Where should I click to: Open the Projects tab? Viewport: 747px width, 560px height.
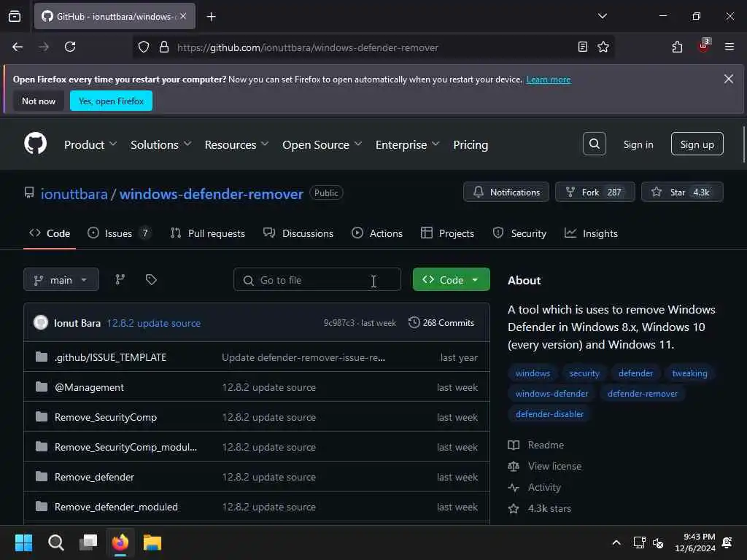click(x=447, y=233)
